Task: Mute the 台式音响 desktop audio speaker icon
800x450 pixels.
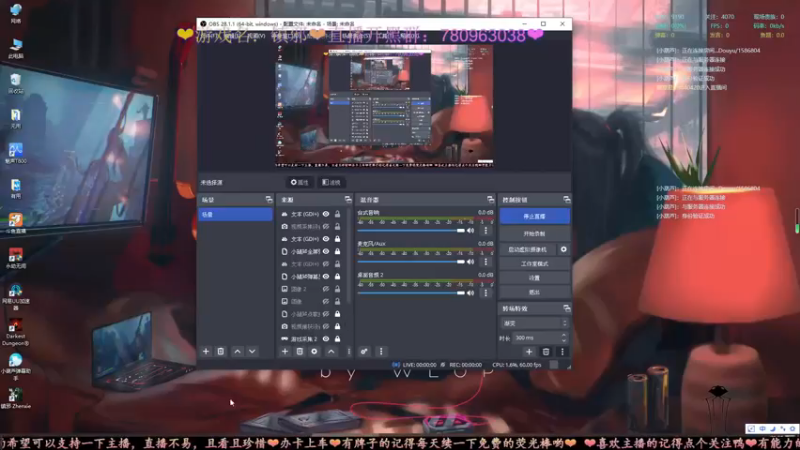Action: pos(470,231)
